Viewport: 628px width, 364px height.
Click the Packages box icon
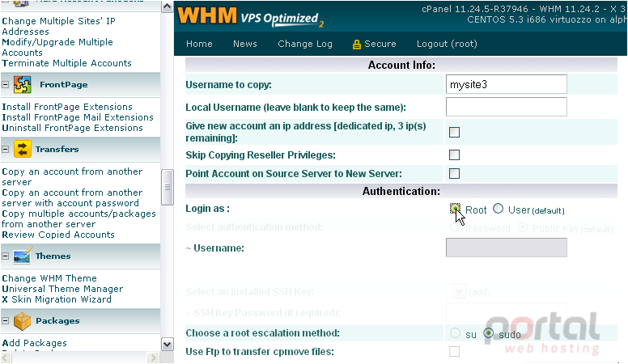(x=23, y=320)
